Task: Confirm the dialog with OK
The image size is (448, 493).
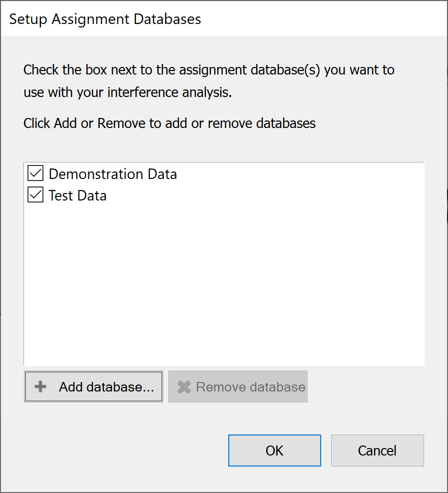Action: (274, 450)
